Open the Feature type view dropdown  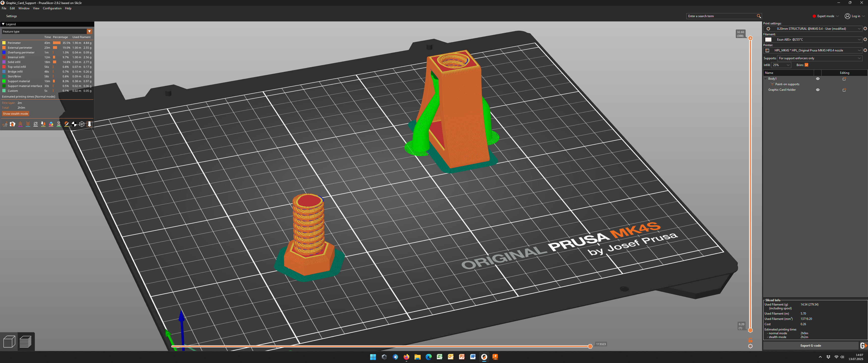(x=47, y=32)
